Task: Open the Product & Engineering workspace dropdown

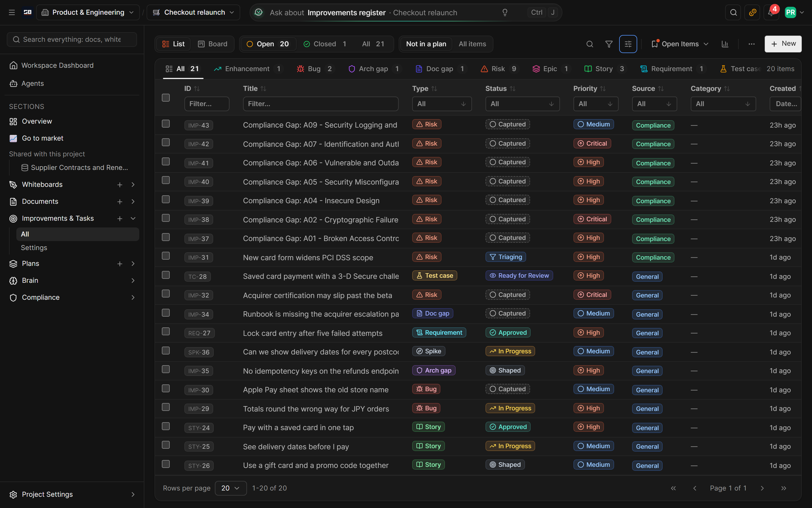Action: [x=88, y=12]
